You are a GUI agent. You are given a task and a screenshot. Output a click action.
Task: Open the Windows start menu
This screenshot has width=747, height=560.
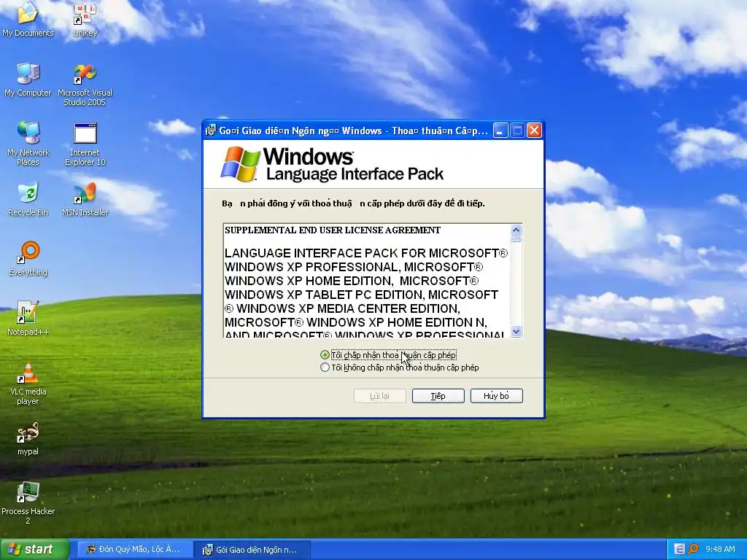[x=34, y=549]
